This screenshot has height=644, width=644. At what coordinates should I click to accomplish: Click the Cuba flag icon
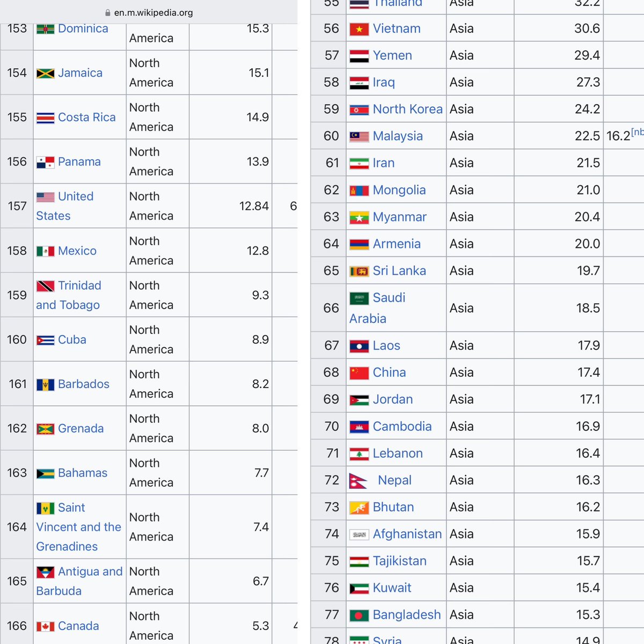46,339
